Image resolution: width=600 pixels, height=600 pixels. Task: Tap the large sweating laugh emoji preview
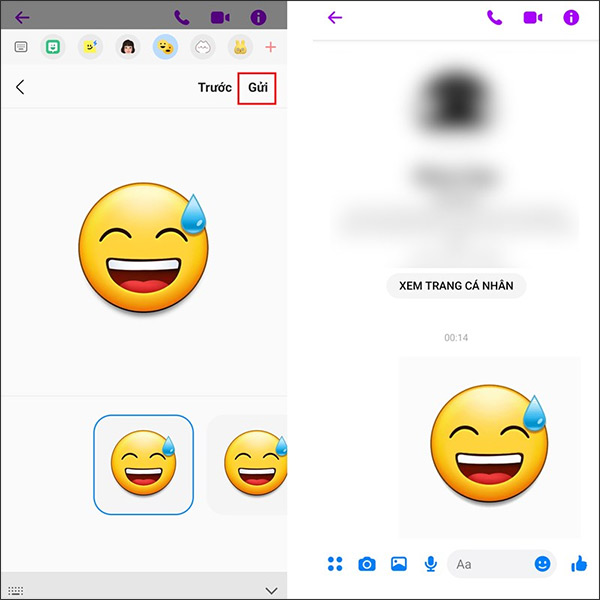(143, 248)
